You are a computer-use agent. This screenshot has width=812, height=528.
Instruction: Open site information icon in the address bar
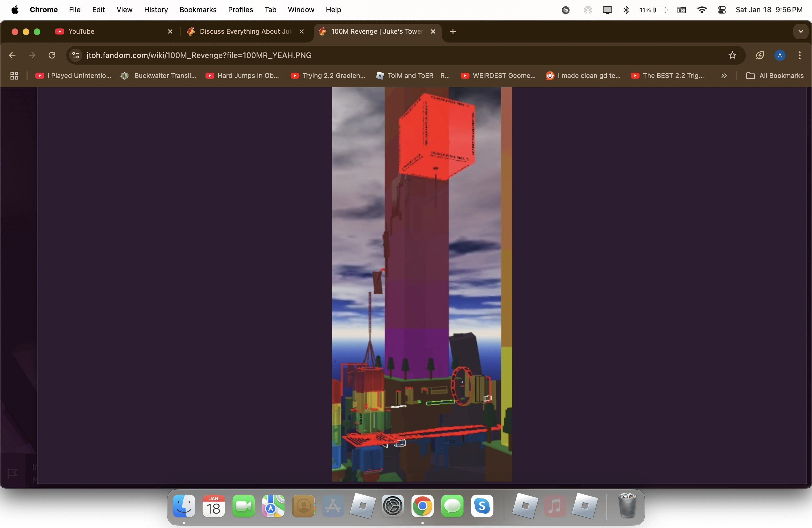(76, 55)
